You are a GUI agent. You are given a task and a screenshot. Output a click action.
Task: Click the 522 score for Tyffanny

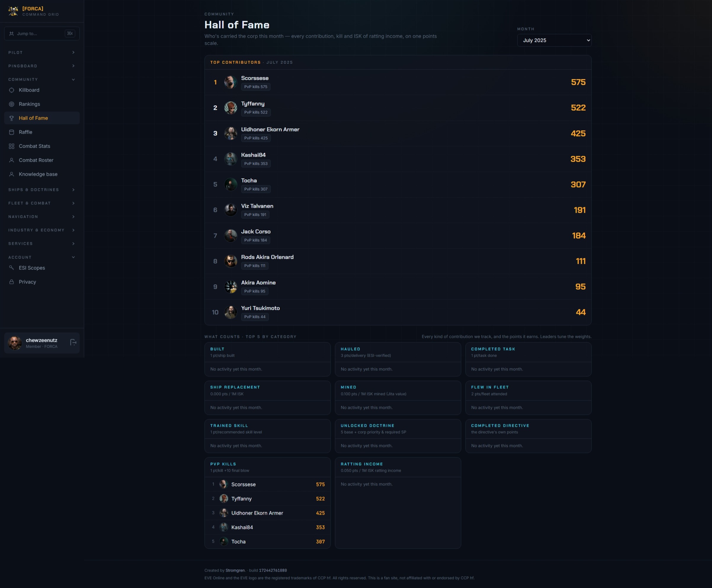(x=578, y=108)
